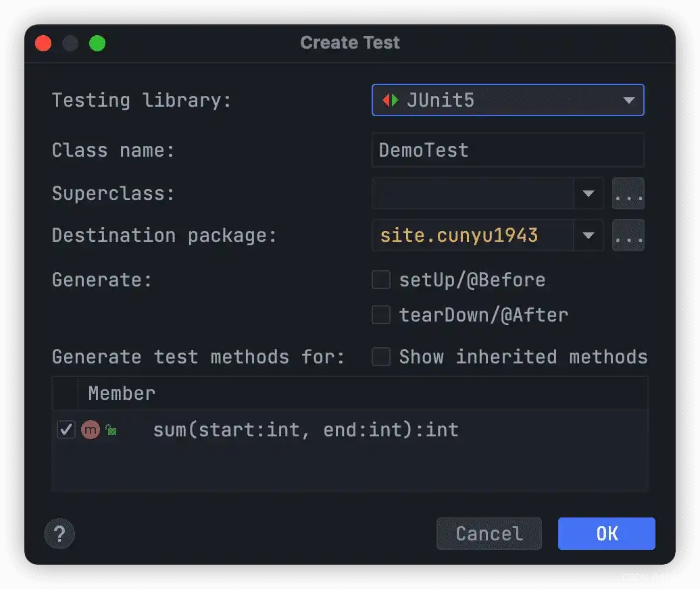Toggle Show inherited methods checkbox
The image size is (700, 589).
381,357
